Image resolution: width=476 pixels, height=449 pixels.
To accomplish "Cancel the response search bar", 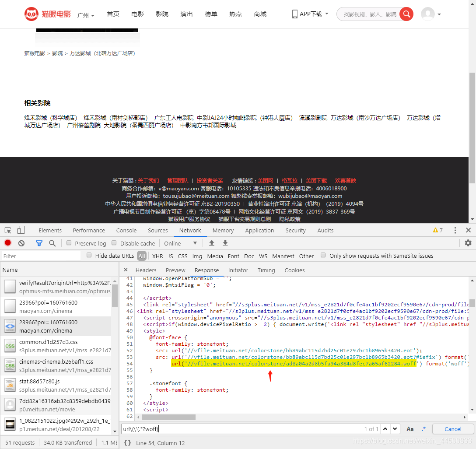I will [453, 429].
